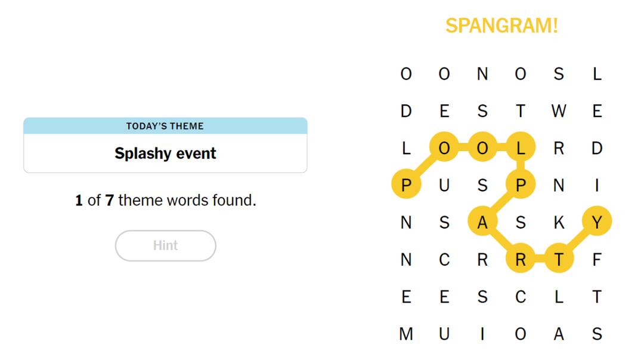Select the letter S in the bottom-right corner
This screenshot has width=644, height=363.
[x=597, y=333]
